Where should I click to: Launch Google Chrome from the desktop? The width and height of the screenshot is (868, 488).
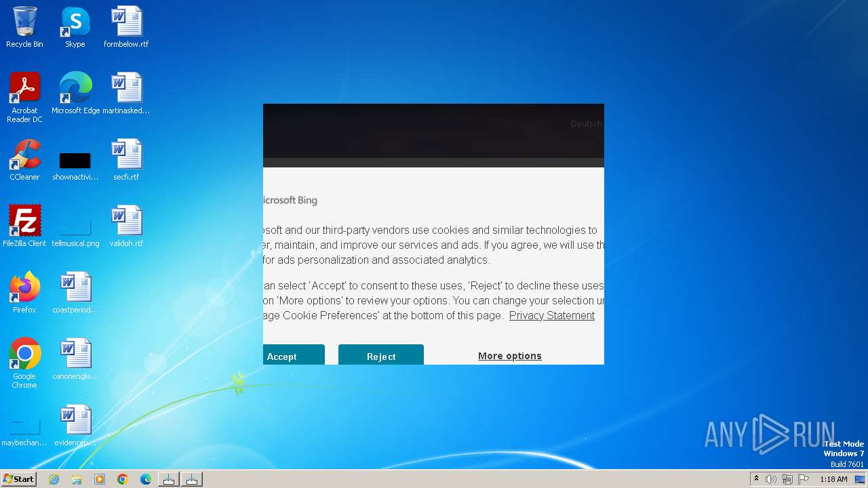[24, 363]
